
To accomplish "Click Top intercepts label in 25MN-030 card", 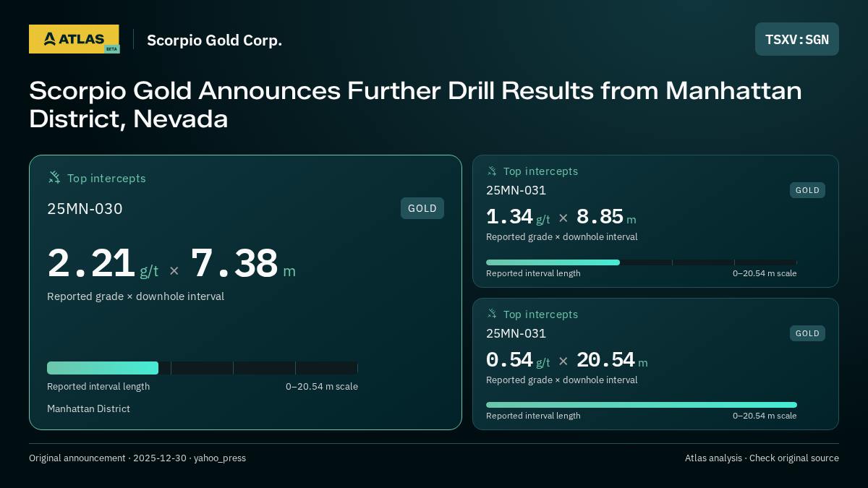I will point(106,178).
